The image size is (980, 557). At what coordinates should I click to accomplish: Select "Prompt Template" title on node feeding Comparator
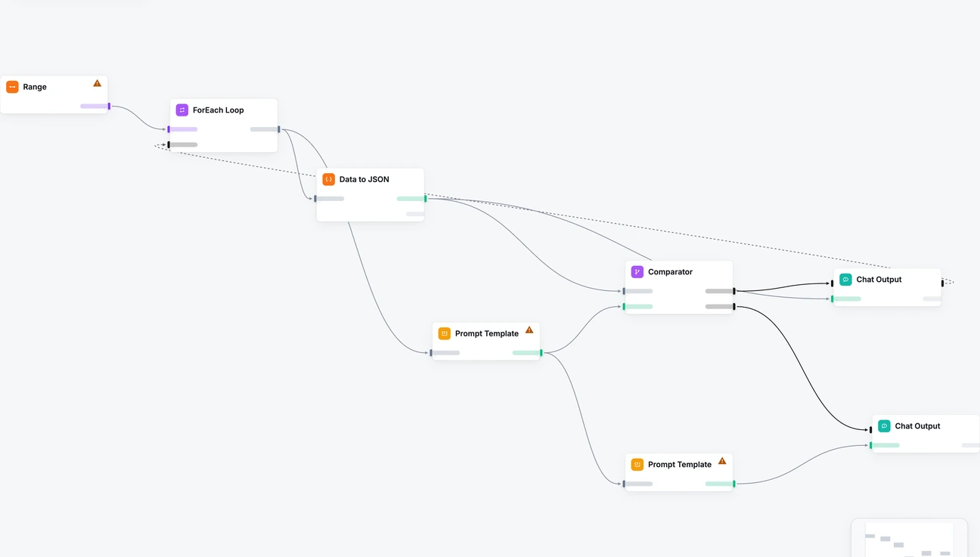point(487,333)
